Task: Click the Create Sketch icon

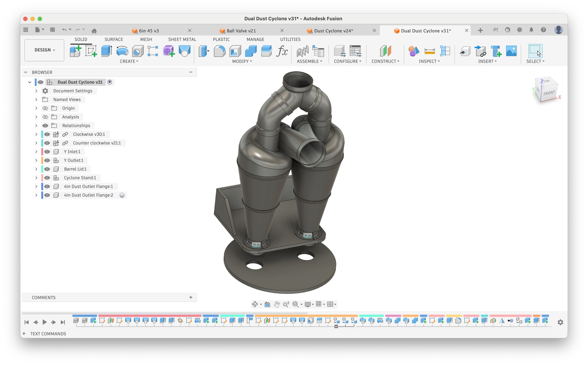Action: (x=91, y=51)
